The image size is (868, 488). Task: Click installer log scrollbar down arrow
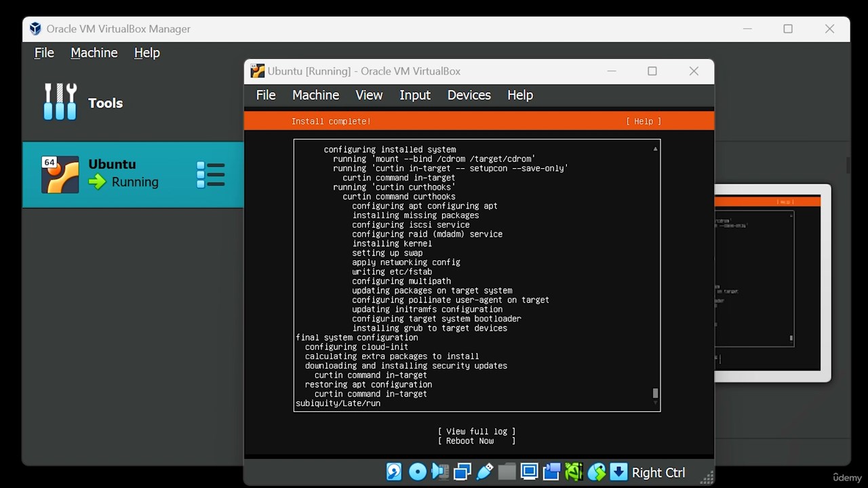coord(655,403)
